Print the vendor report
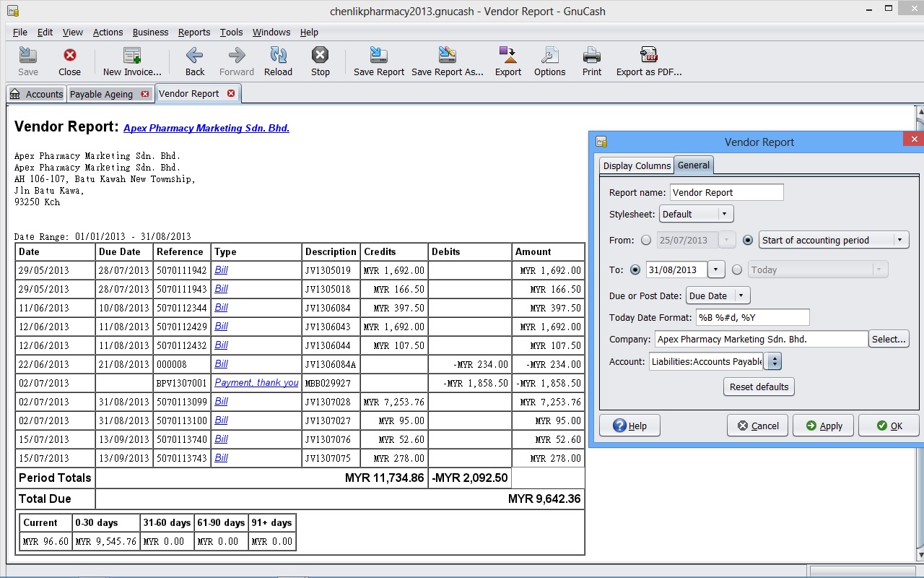Screen dimensions: 924x578 click(x=592, y=61)
